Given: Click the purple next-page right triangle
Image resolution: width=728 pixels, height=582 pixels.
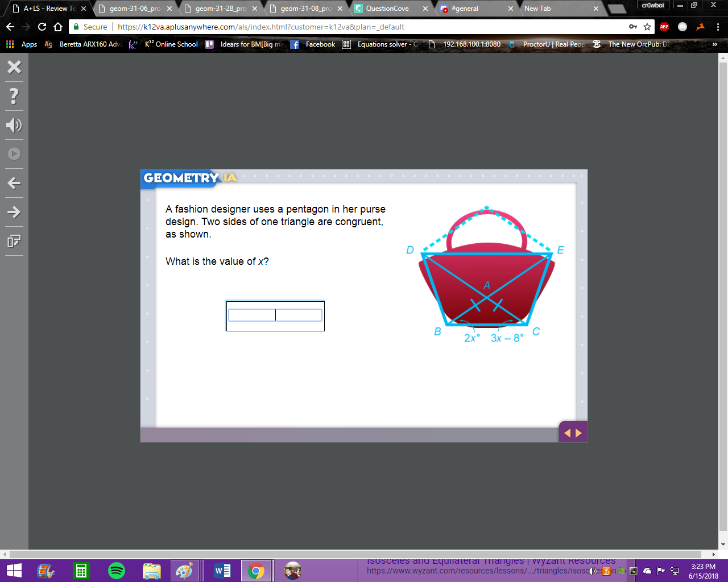Looking at the screenshot, I should [579, 433].
